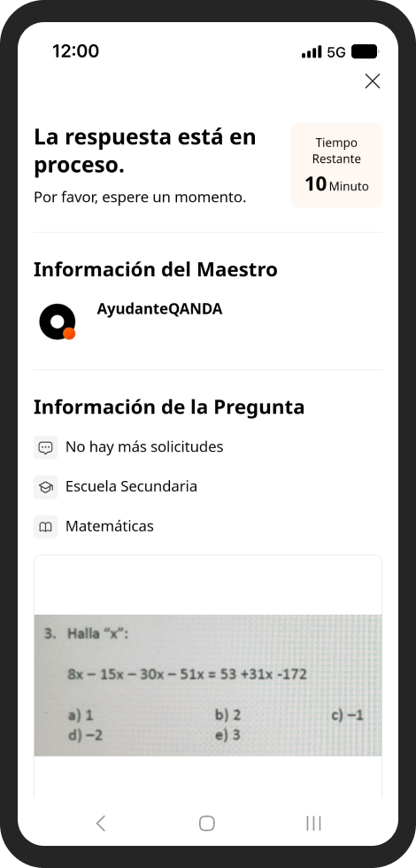The width and height of the screenshot is (416, 868).
Task: Select the AyudanteQANDA teacher name
Action: click(160, 309)
